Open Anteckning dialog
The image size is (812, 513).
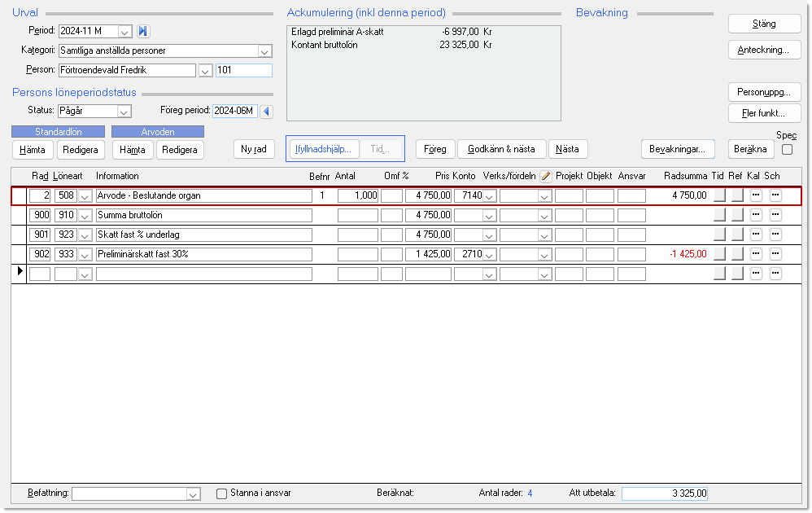click(764, 50)
